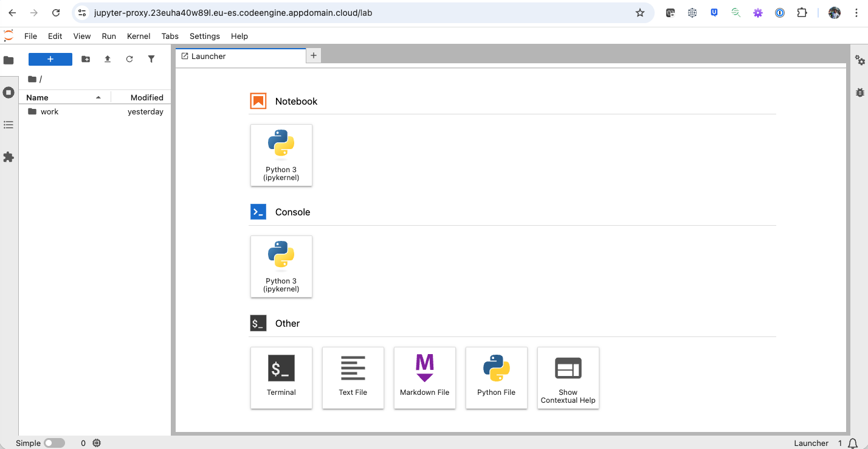
Task: Select the Launcher tab
Action: 241,56
